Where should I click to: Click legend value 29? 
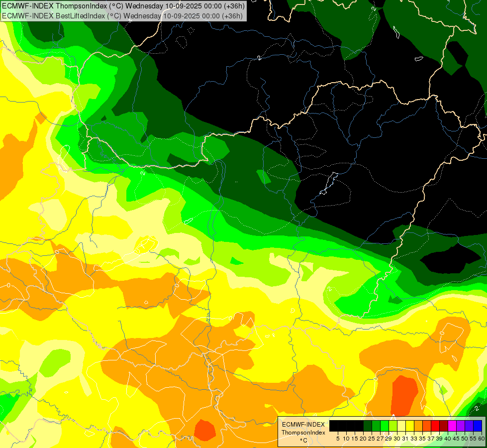coord(389,439)
